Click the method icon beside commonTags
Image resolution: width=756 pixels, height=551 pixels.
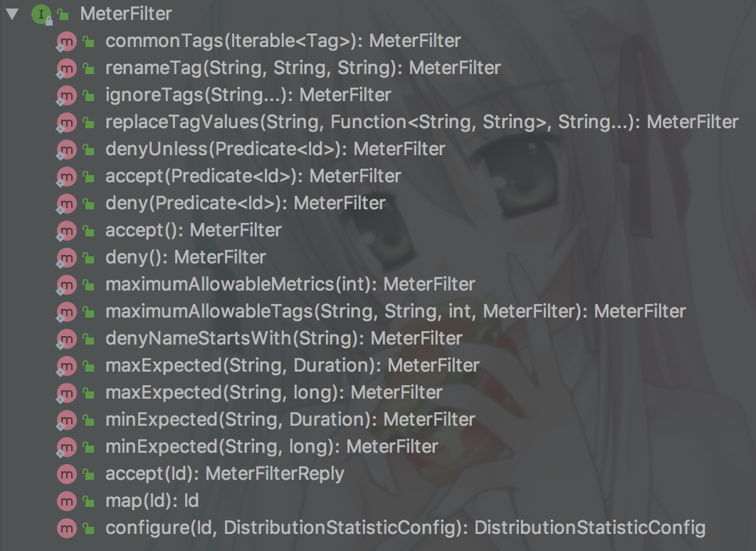(x=66, y=41)
